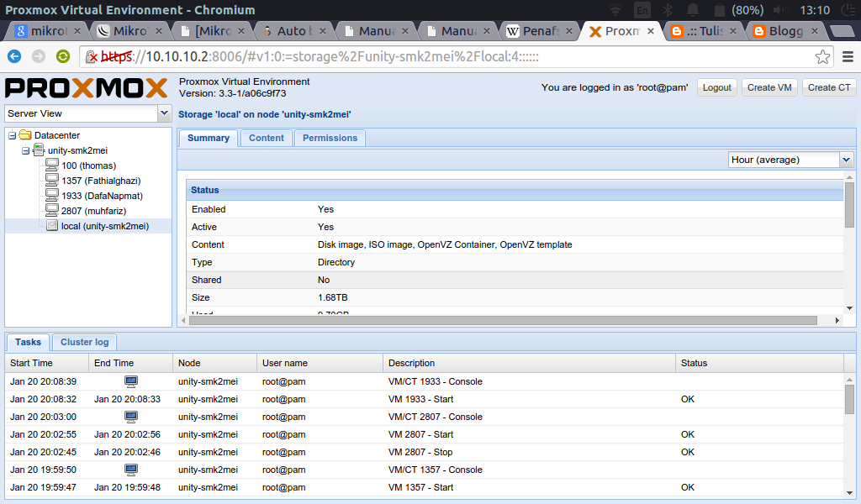Open the Hour (average) timeframe dropdown
861x504 pixels.
click(846, 160)
